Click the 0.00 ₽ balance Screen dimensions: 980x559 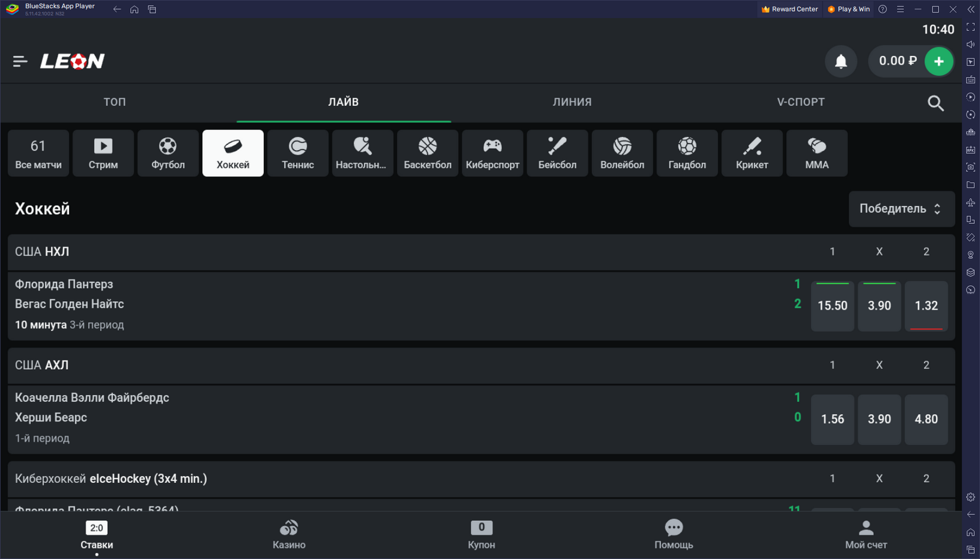898,61
